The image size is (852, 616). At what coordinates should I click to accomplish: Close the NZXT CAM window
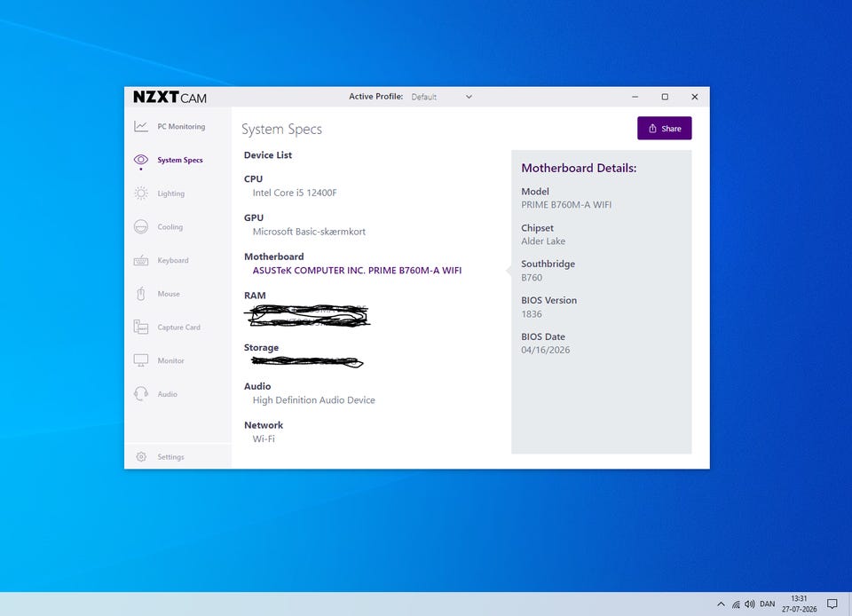(x=694, y=97)
